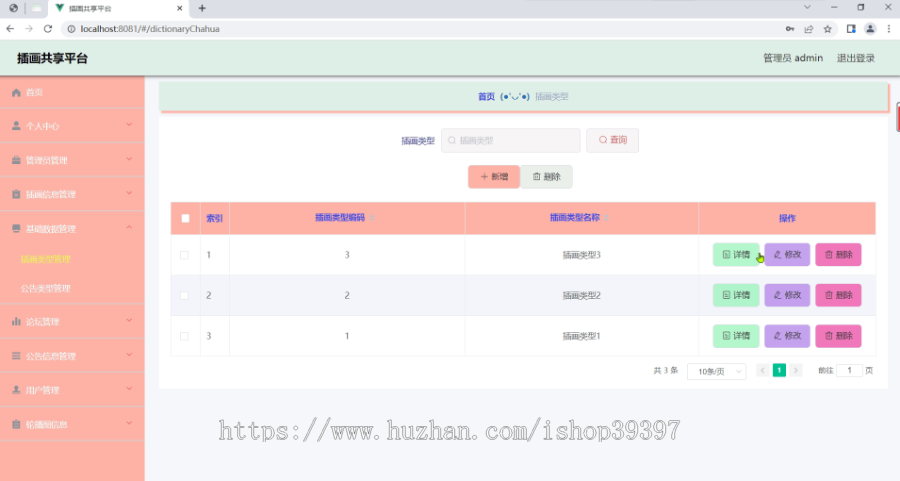Viewport: 900px width, 481px height.
Task: Click 修改 for 插画类型1
Action: coord(787,336)
